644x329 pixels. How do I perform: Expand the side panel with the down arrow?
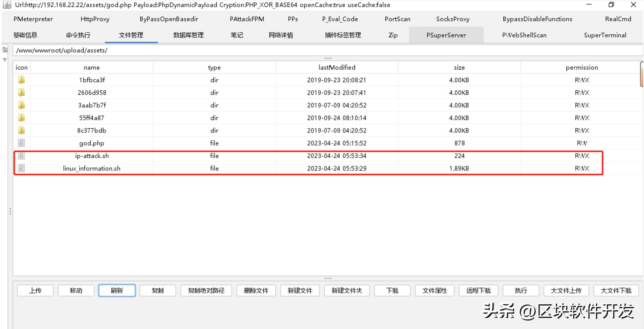tap(5, 60)
